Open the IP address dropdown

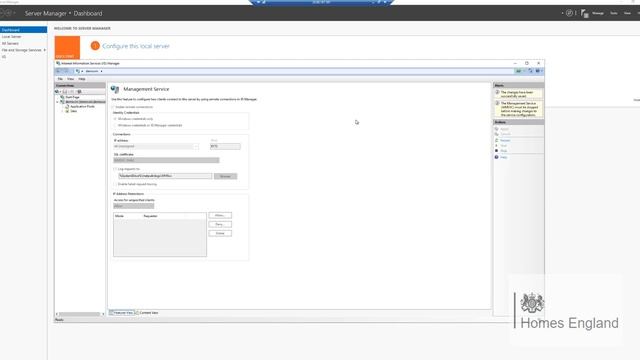coord(196,146)
